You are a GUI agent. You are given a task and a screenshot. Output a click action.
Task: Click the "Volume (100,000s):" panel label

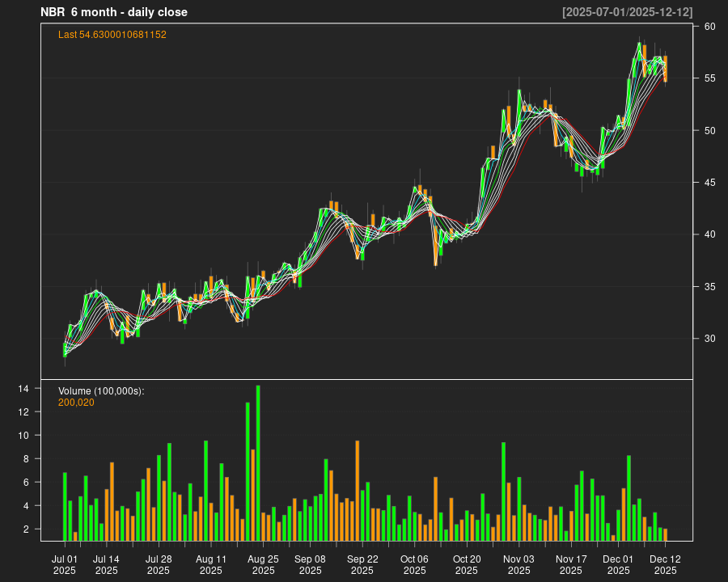pos(101,391)
